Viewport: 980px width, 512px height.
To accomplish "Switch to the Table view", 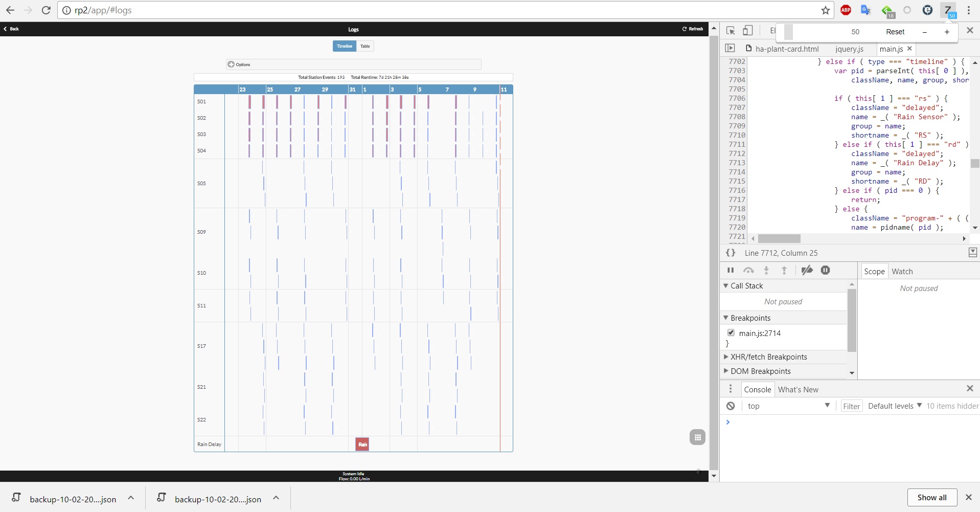I will click(x=365, y=46).
